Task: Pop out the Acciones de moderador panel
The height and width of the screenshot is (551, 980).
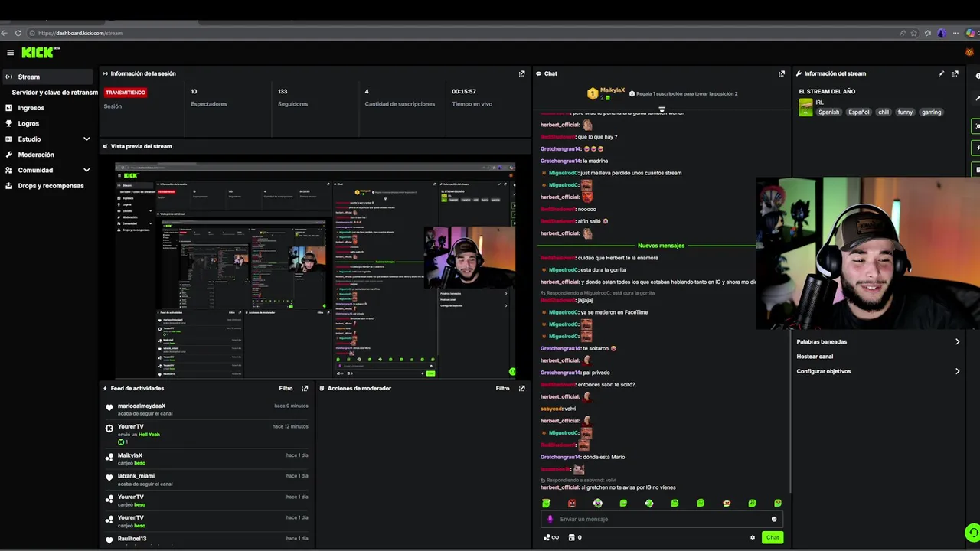Action: pyautogui.click(x=522, y=388)
